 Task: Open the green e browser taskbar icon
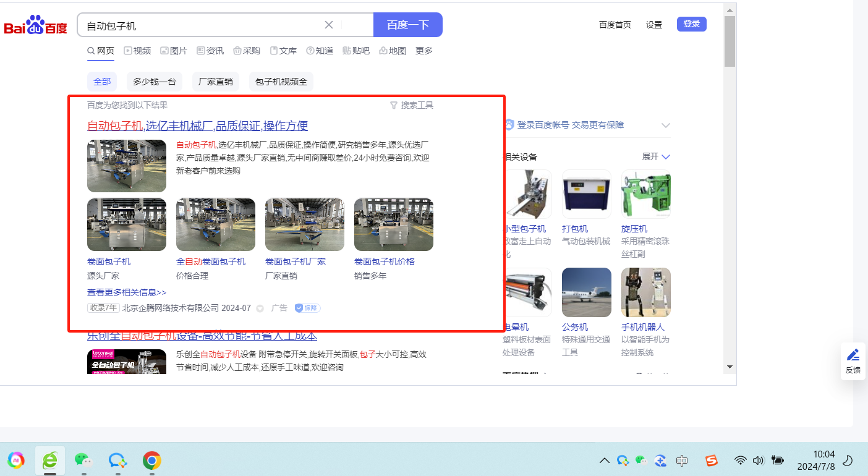pos(49,460)
